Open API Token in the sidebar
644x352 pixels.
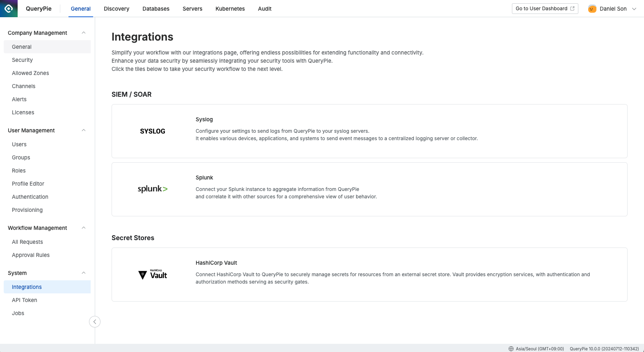25,300
